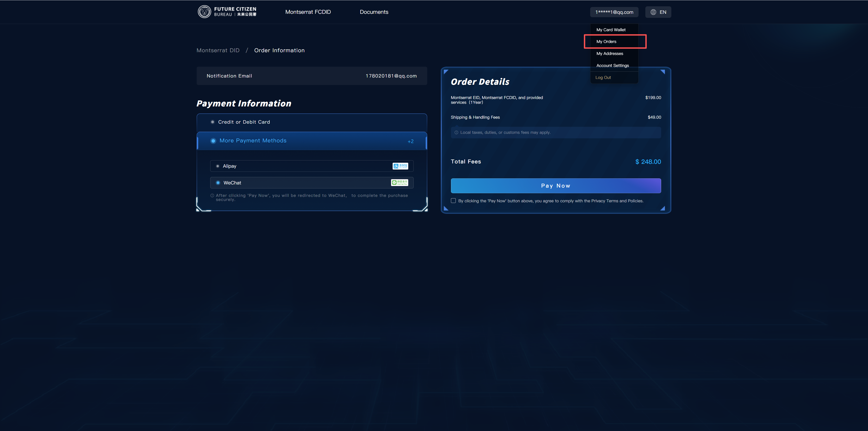Choose My Addresses in account menu
Viewport: 868px width, 431px height.
click(x=610, y=54)
